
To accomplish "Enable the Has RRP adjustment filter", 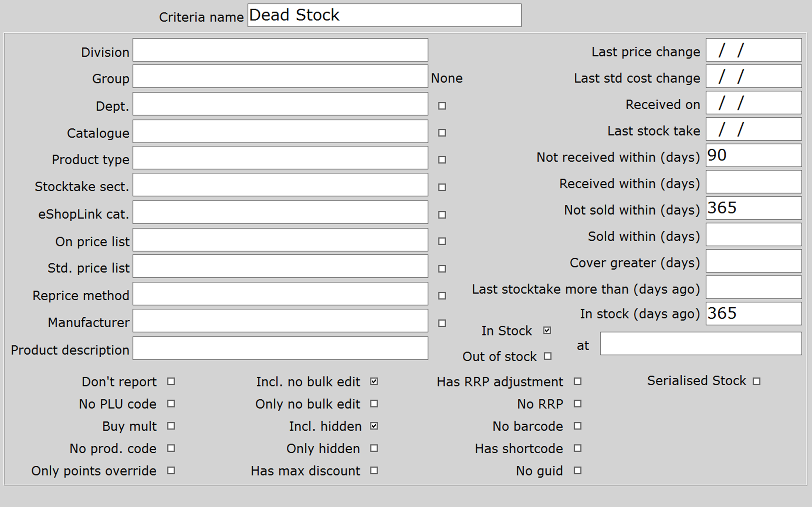I will coord(578,381).
